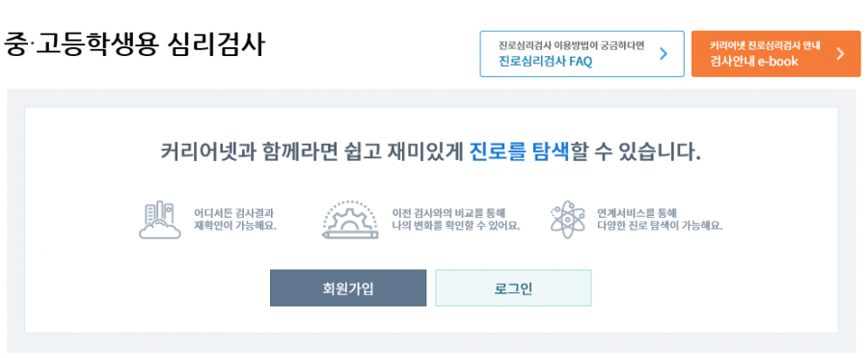This screenshot has height=358, width=868.
Task: Click the blue chevron arrow in FAQ box
Action: pos(665,54)
